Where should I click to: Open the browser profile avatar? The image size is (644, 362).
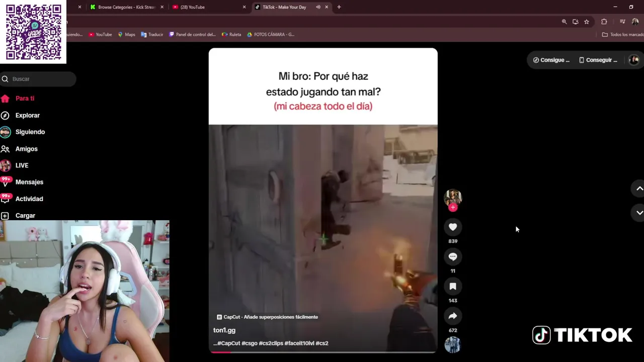[635, 22]
